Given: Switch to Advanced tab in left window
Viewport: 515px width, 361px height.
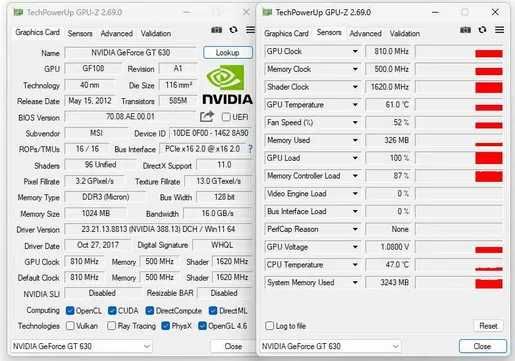Looking at the screenshot, I should 117,34.
